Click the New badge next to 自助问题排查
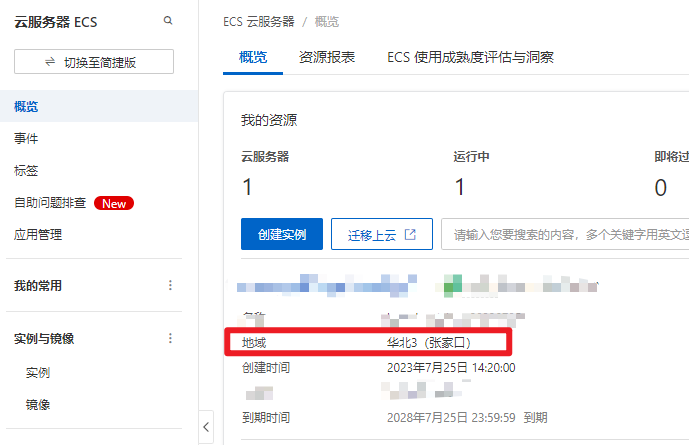689x445 pixels. coord(114,203)
